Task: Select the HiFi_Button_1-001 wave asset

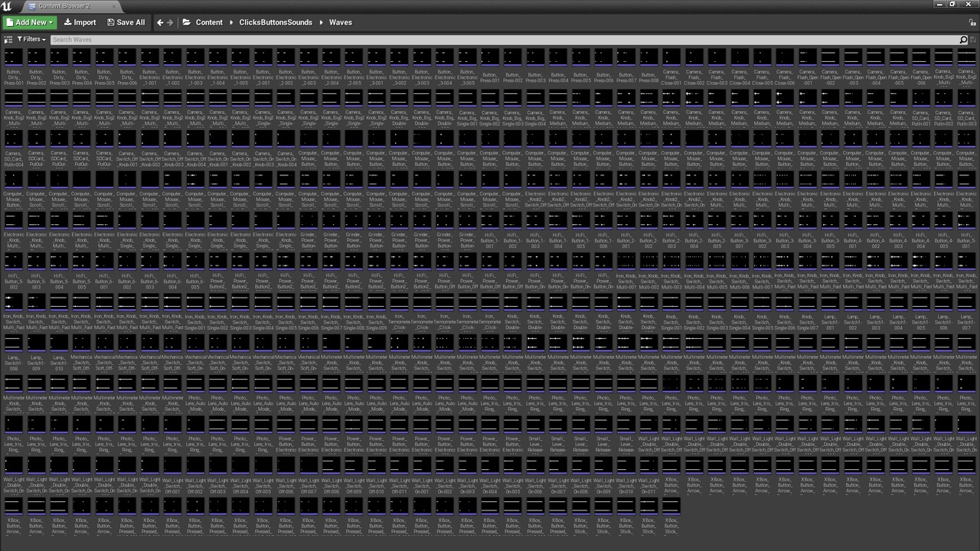Action: click(x=490, y=230)
